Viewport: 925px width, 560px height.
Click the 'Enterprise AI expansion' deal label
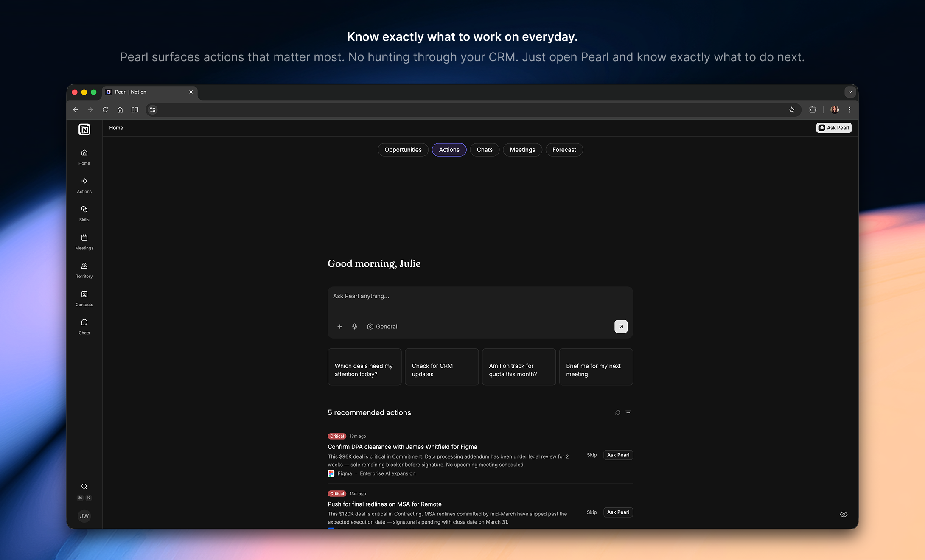click(387, 473)
